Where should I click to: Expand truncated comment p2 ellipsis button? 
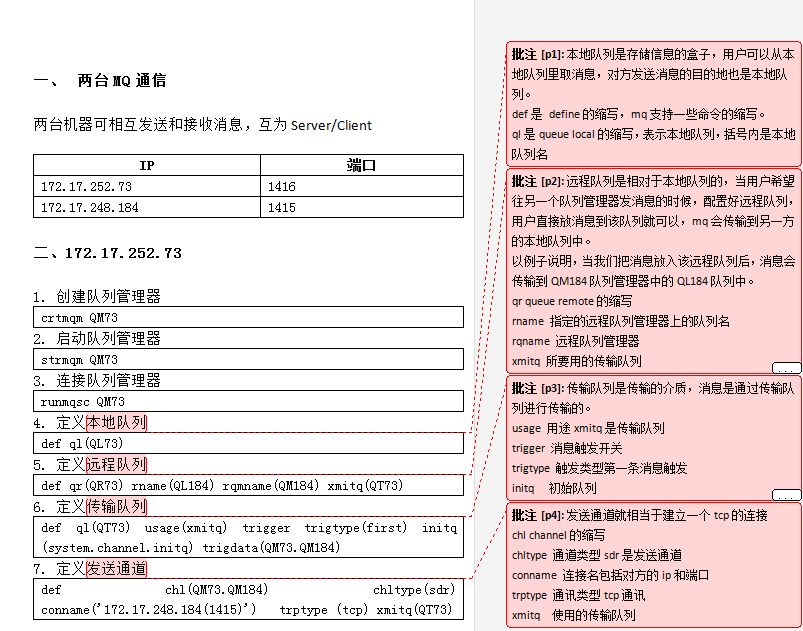786,368
